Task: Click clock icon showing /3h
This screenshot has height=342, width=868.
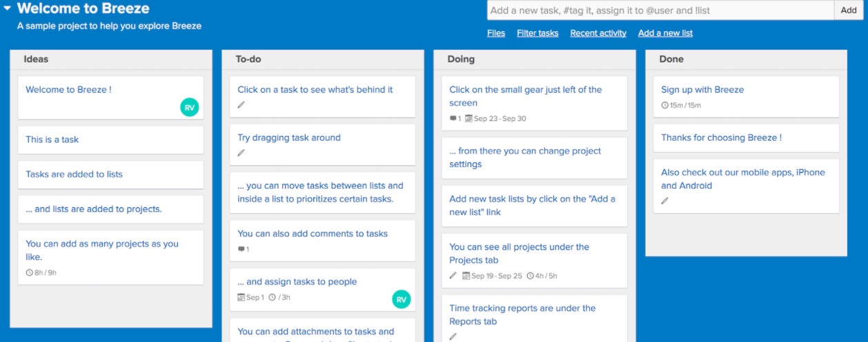Action: coord(272,297)
